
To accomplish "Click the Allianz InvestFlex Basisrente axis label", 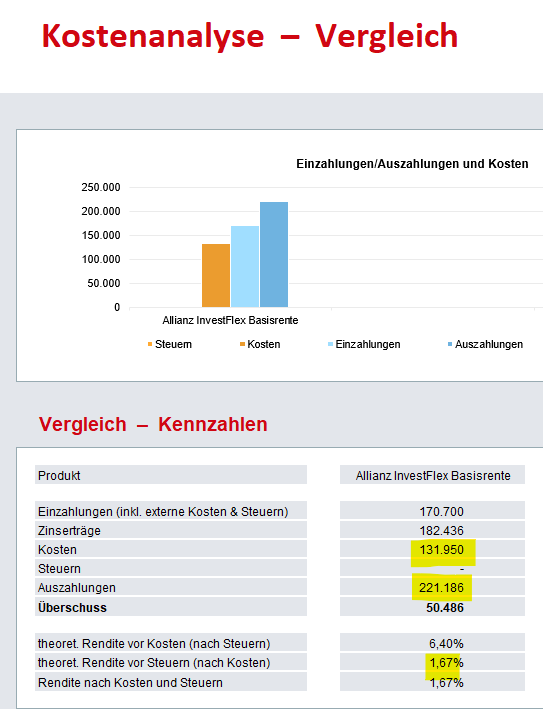I will tap(230, 320).
